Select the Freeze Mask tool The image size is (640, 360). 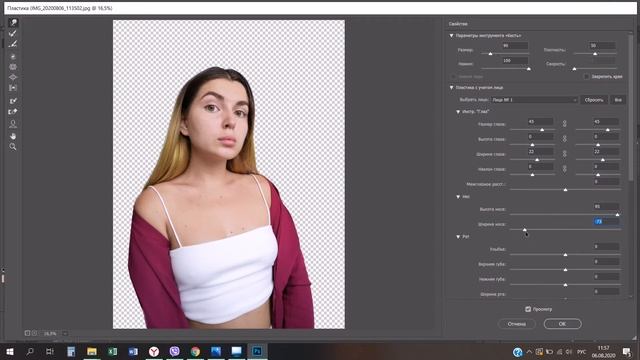(x=13, y=100)
